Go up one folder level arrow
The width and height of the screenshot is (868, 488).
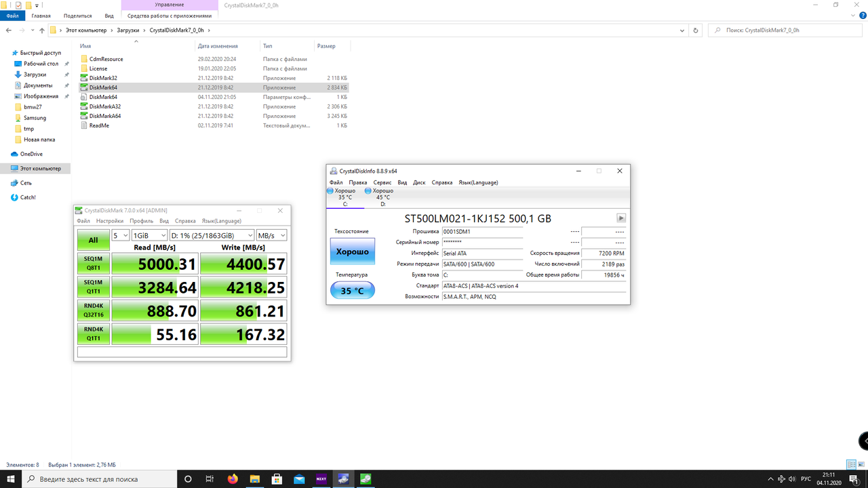click(x=42, y=30)
